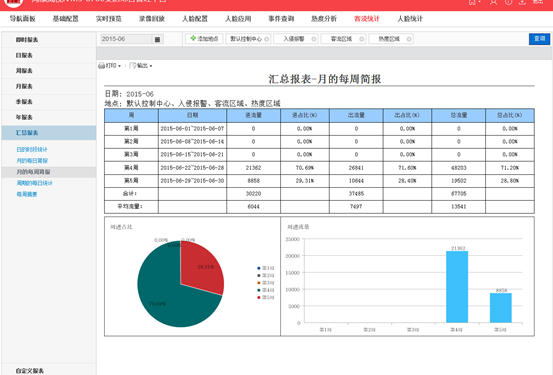Collapse the 汇总报表 sidebar section
553x375 pixels.
click(49, 133)
